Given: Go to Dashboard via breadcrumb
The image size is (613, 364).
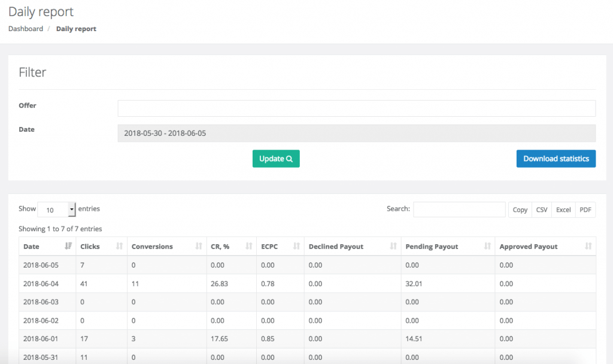Looking at the screenshot, I should [x=26, y=29].
